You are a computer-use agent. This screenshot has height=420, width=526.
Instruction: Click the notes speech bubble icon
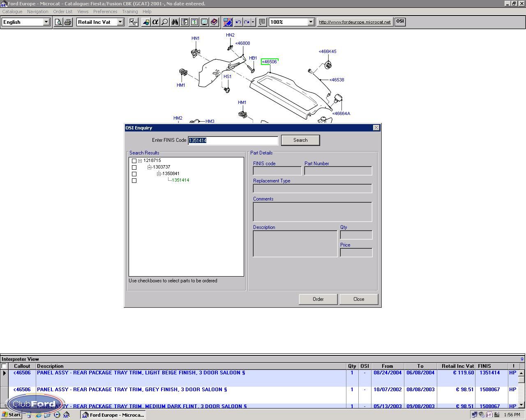click(262, 22)
